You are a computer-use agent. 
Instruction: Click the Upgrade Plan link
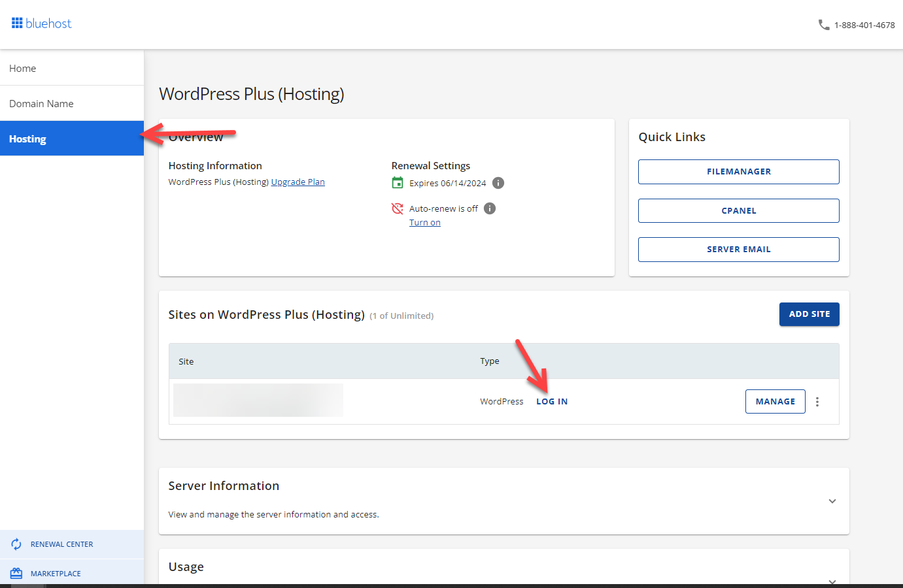click(x=298, y=182)
